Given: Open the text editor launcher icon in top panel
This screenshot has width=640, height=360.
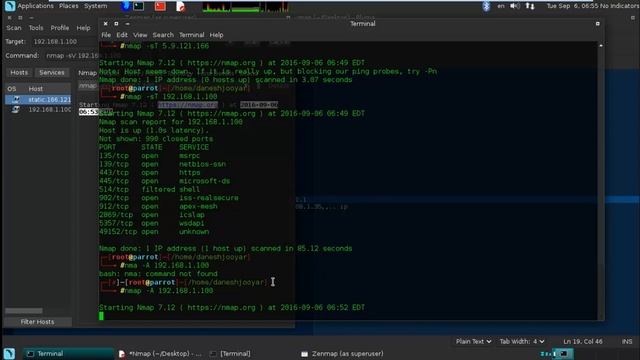Looking at the screenshot, I should [x=180, y=6].
